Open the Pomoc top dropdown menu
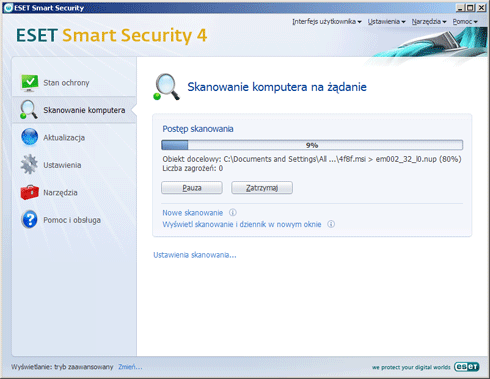Screen dimensions: 490x379 465,22
